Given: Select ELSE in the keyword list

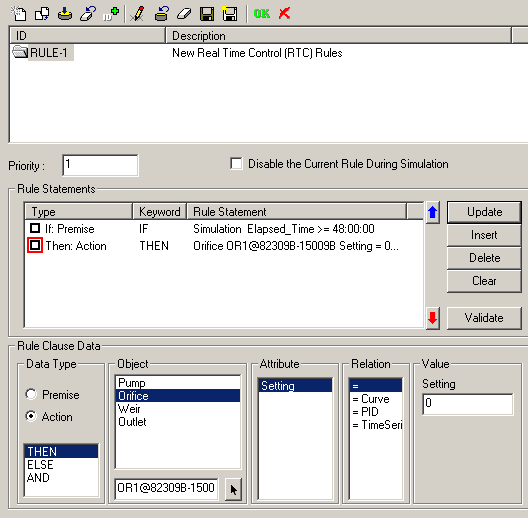Looking at the screenshot, I should 61,464.
